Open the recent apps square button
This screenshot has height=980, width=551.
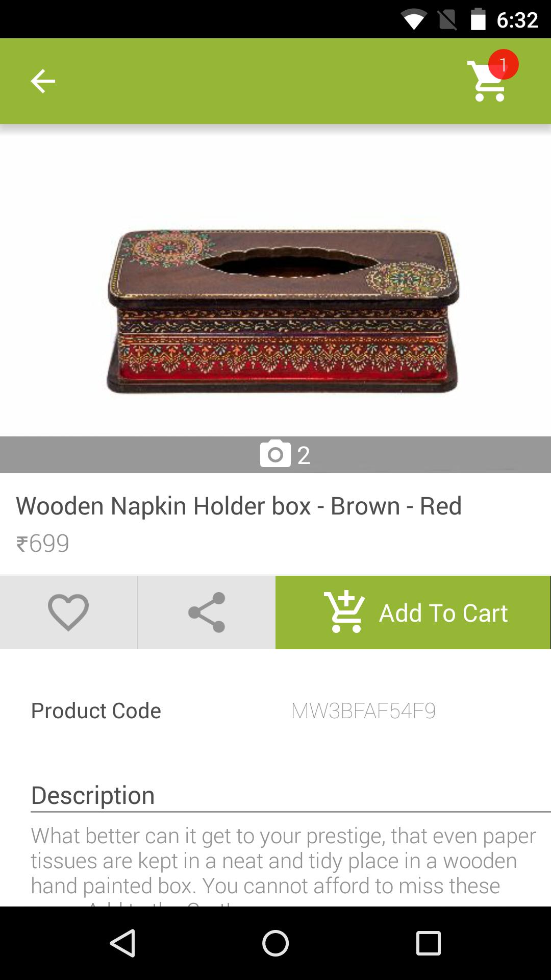[428, 943]
